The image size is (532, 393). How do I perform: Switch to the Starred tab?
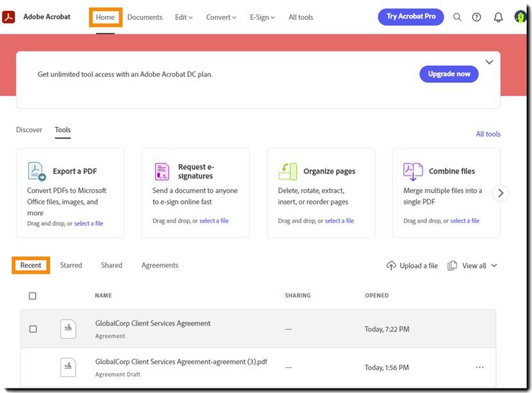pyautogui.click(x=71, y=265)
